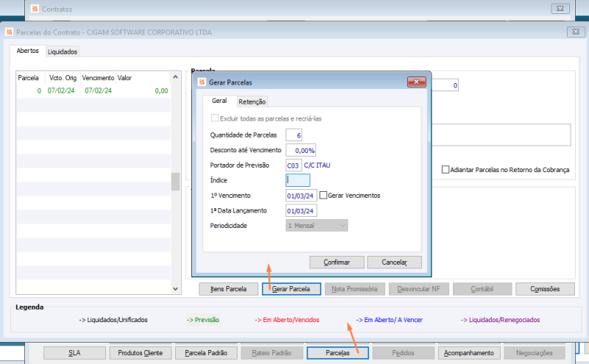This screenshot has height=364, width=589.
Task: Close the Parcelas do Contrato window
Action: pyautogui.click(x=576, y=32)
